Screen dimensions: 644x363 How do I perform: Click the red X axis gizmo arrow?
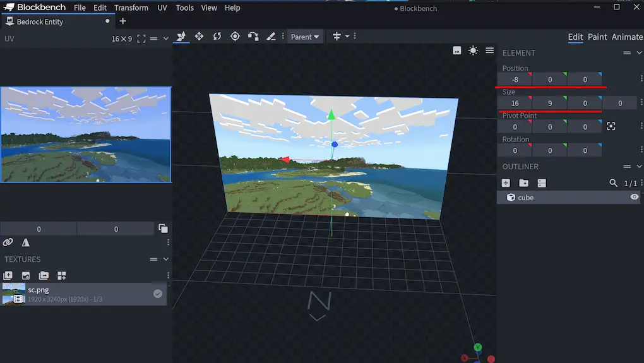click(x=285, y=159)
